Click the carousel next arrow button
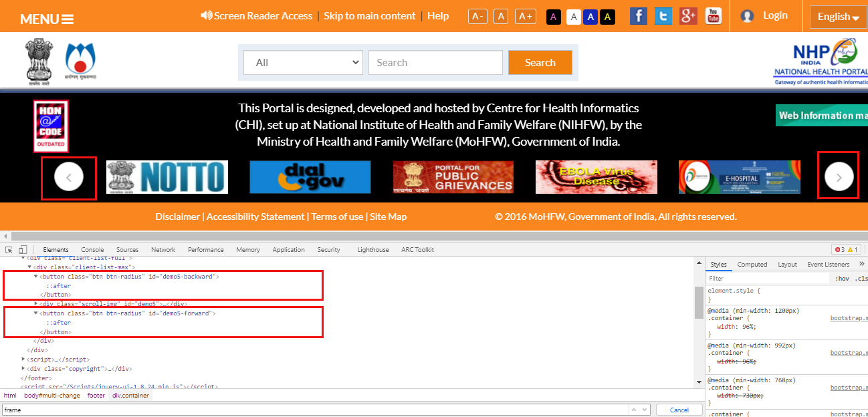The width and height of the screenshot is (868, 417). click(x=839, y=177)
